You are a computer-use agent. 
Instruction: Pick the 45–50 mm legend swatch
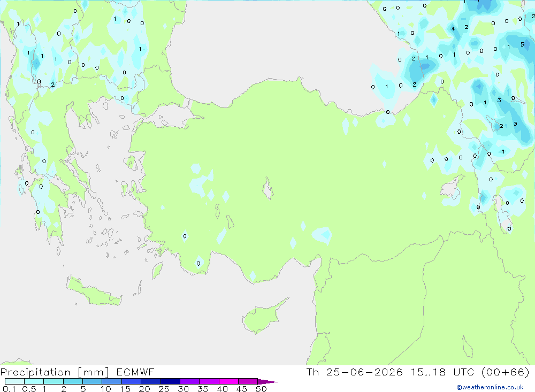pyautogui.click(x=248, y=381)
